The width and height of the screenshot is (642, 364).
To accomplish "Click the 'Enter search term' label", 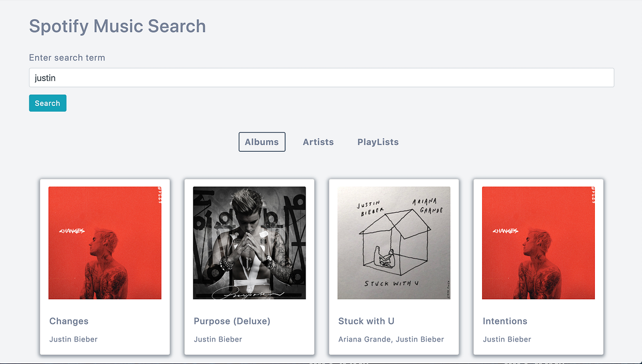I will pyautogui.click(x=67, y=57).
